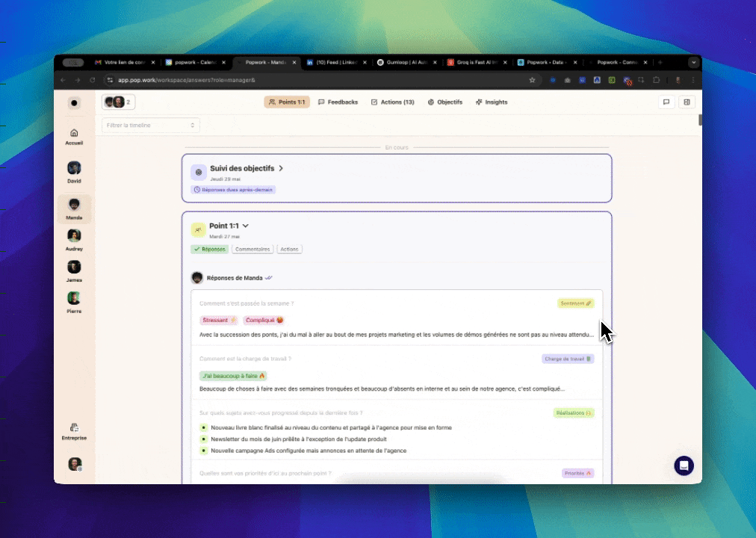Open the Filtrer la timeline dropdown

coord(150,125)
